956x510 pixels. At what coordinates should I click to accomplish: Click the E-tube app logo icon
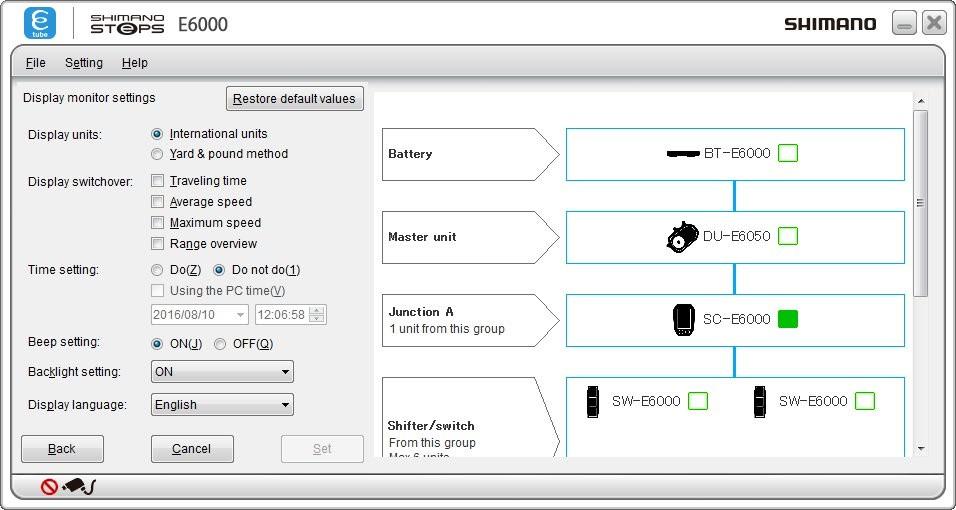pos(40,23)
